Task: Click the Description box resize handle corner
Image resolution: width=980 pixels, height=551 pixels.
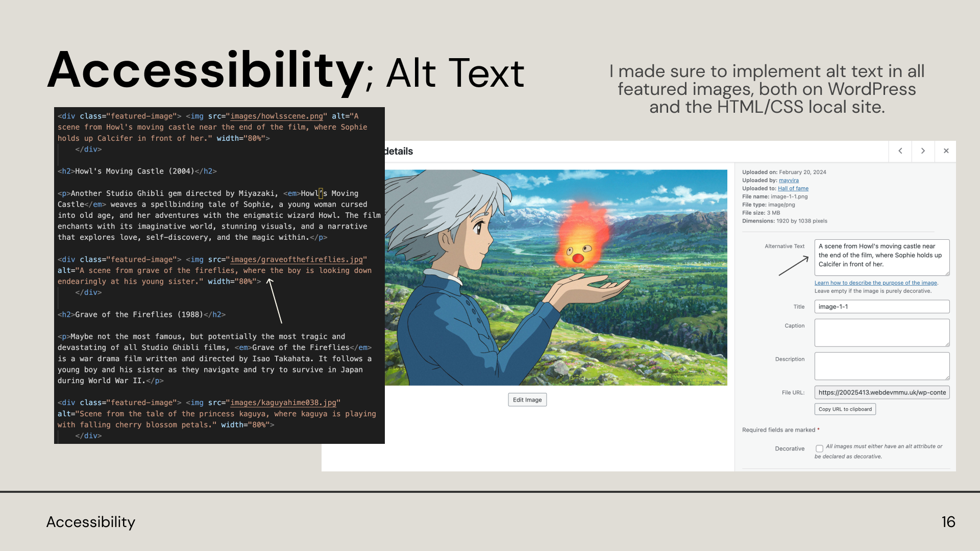Action: tap(947, 378)
